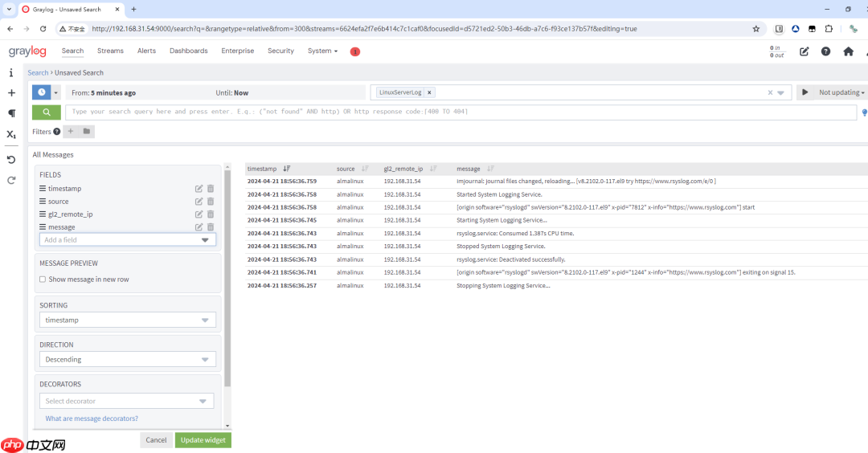Start live updating with play button
The width and height of the screenshot is (868, 453).
[804, 92]
